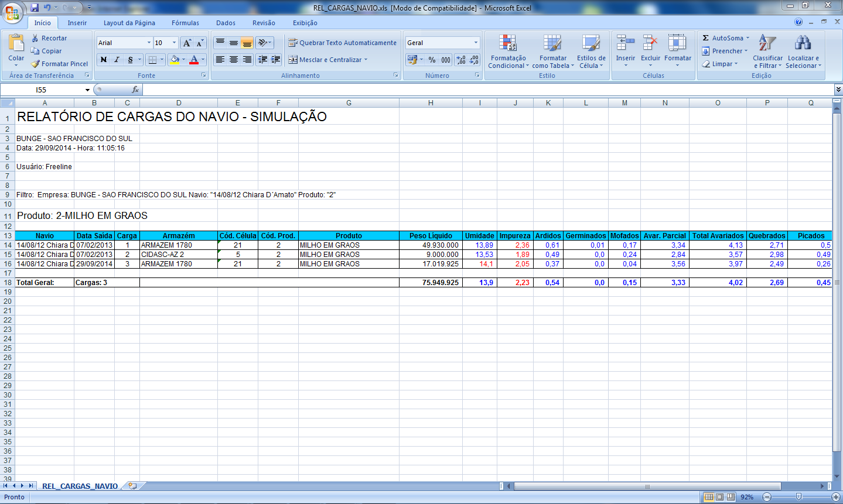The image size is (843, 504).
Task: Toggle bold formatting (N)
Action: 104,60
